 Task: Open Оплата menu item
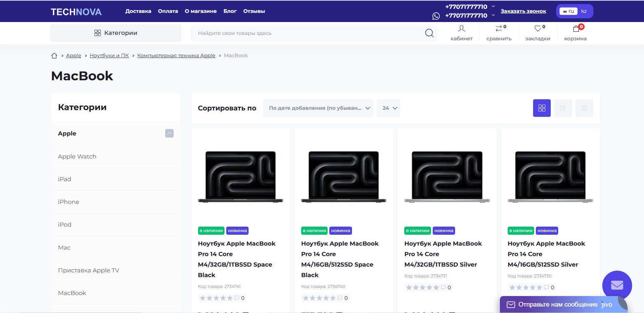[x=168, y=11]
